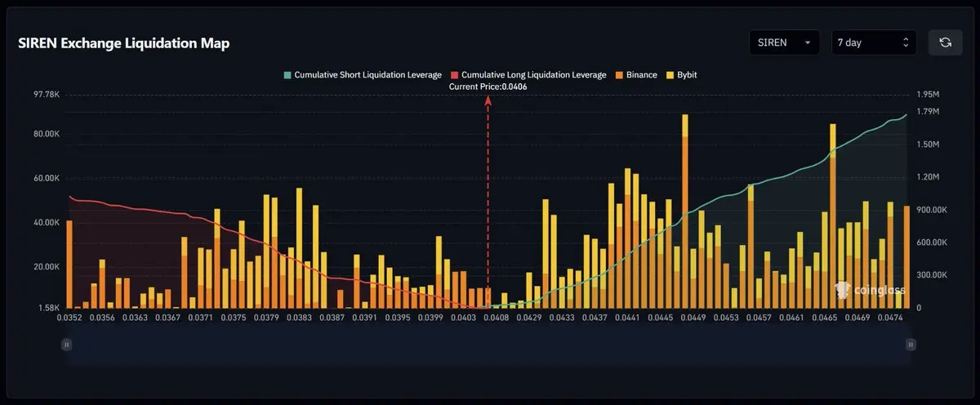Click the 0.0395 x-axis label

[x=398, y=317]
